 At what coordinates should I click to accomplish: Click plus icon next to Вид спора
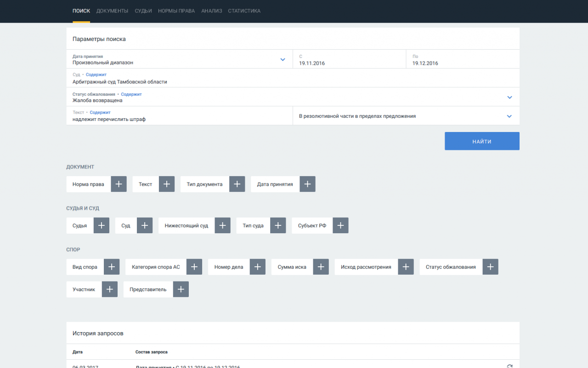[112, 267]
